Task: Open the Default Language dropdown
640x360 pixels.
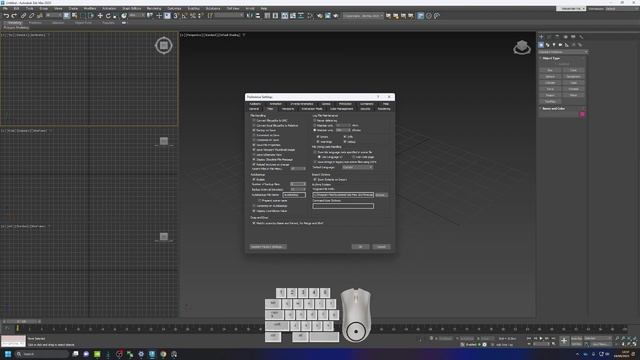Action: [357, 167]
